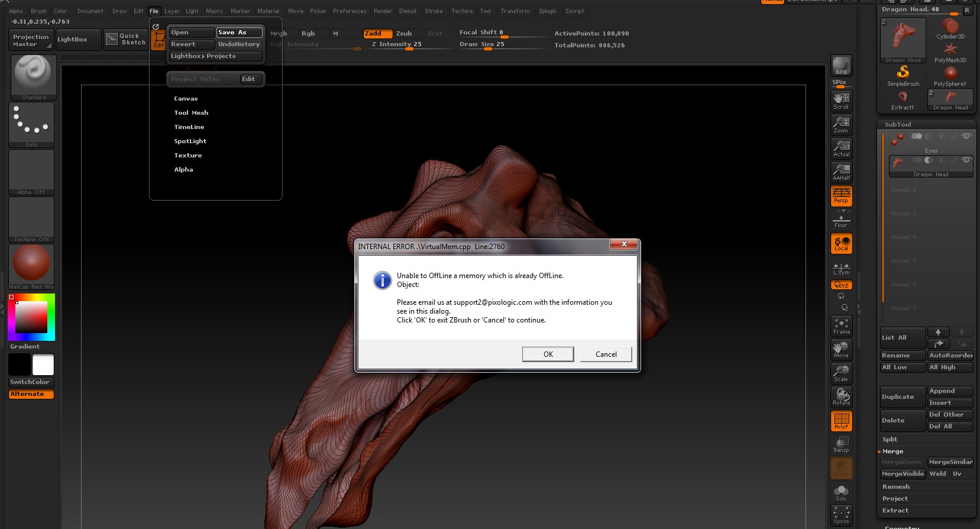
Task: Click the MergeVisible button
Action: (903, 474)
